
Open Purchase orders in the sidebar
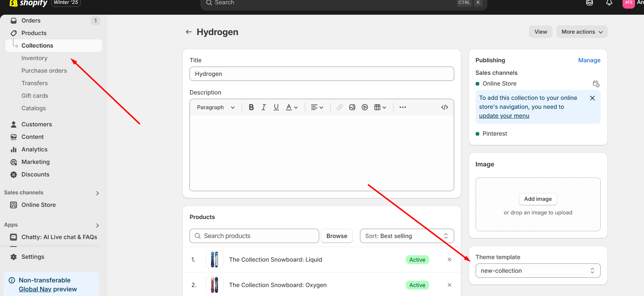click(x=44, y=71)
